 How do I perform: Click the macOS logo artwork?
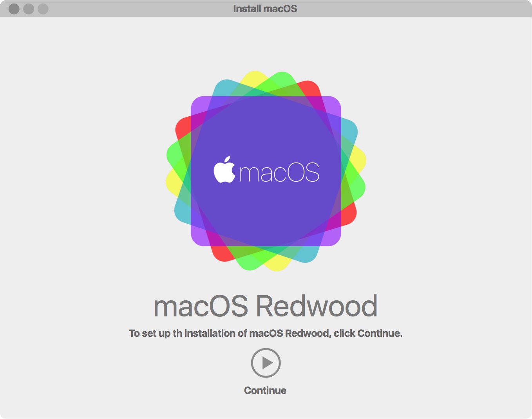coord(266,171)
